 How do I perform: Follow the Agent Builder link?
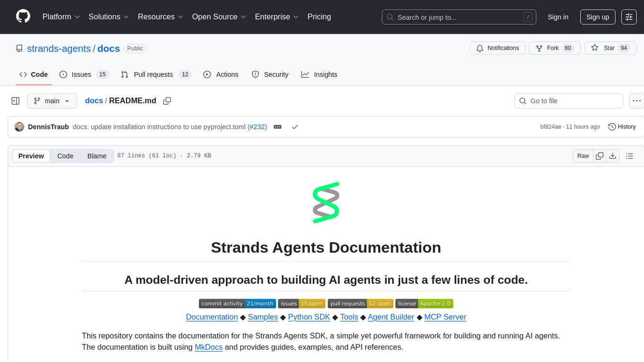[391, 317]
